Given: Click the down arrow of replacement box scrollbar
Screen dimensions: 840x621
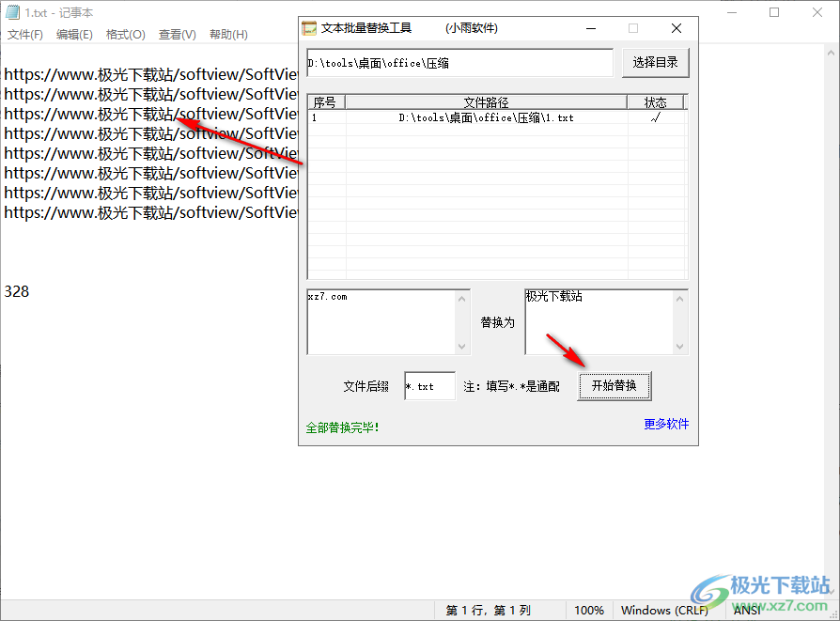Looking at the screenshot, I should click(680, 347).
